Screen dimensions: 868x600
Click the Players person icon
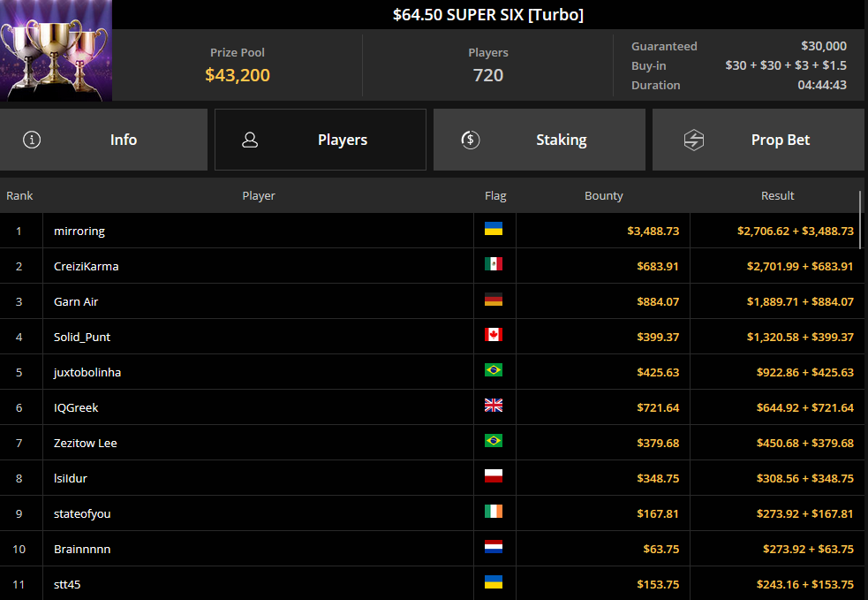point(250,140)
